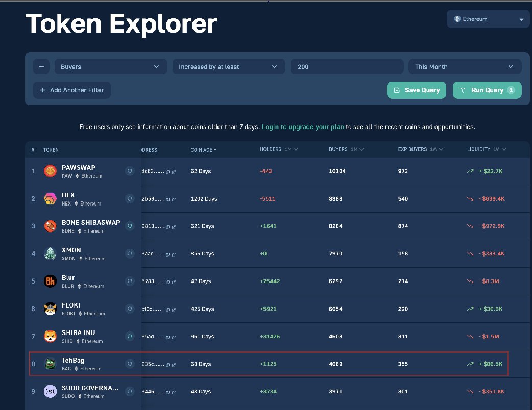Click the shield icon in the BONE SHIBASWAP row
Screen dimensions: 532x410
pyautogui.click(x=130, y=226)
